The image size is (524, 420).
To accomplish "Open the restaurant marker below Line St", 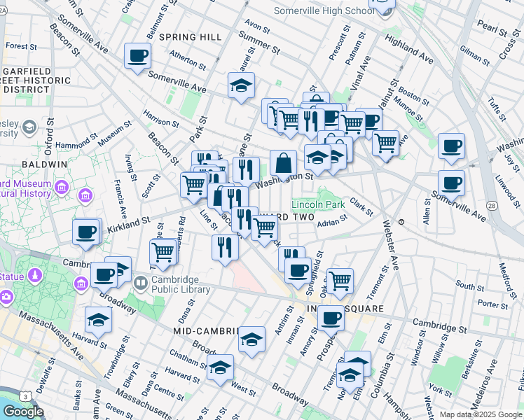I will (x=225, y=249).
